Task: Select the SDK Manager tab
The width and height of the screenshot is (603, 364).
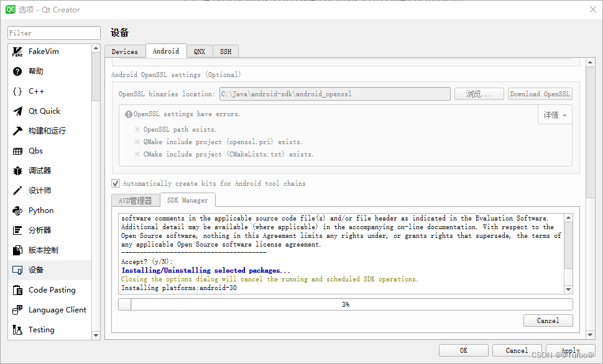Action: [x=188, y=200]
